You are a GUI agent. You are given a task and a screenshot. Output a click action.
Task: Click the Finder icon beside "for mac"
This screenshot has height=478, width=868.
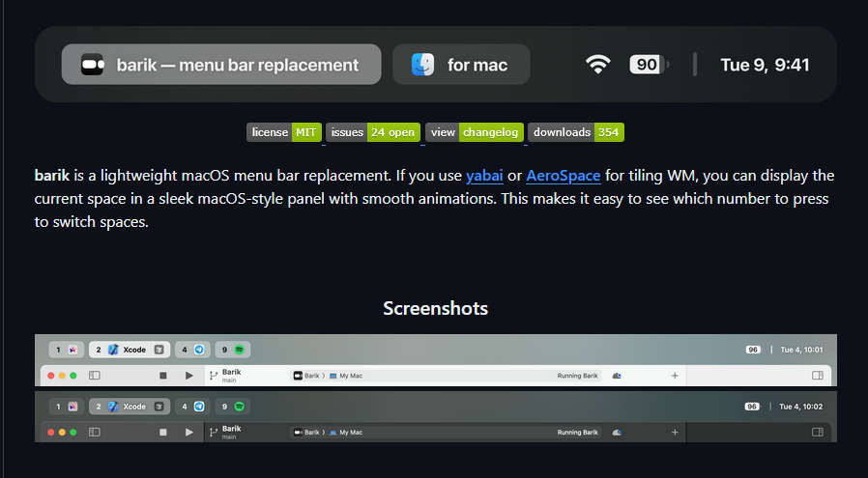tap(423, 65)
